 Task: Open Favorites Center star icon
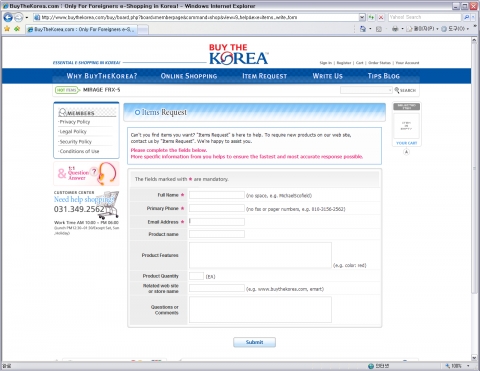click(x=7, y=29)
